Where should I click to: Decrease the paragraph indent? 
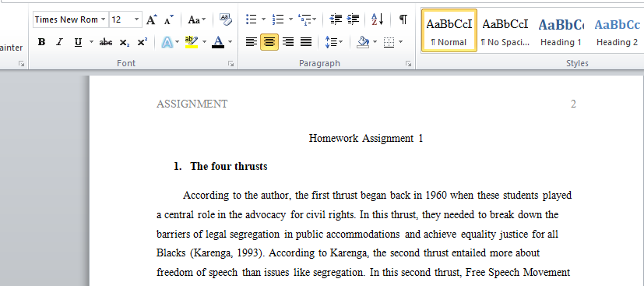(336, 19)
